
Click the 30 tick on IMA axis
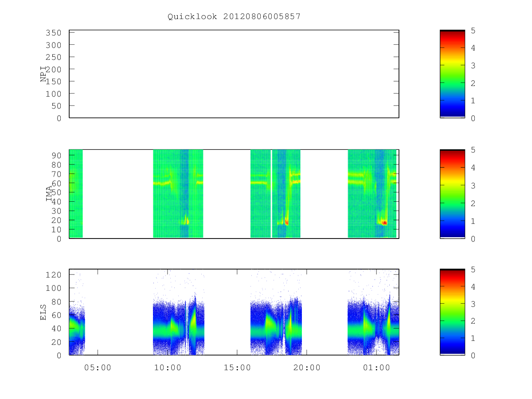pyautogui.click(x=56, y=211)
